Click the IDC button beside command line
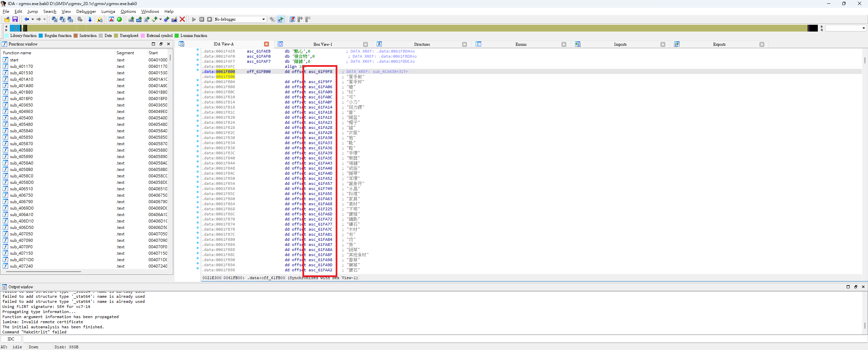This screenshot has height=350, width=868. coord(11,339)
